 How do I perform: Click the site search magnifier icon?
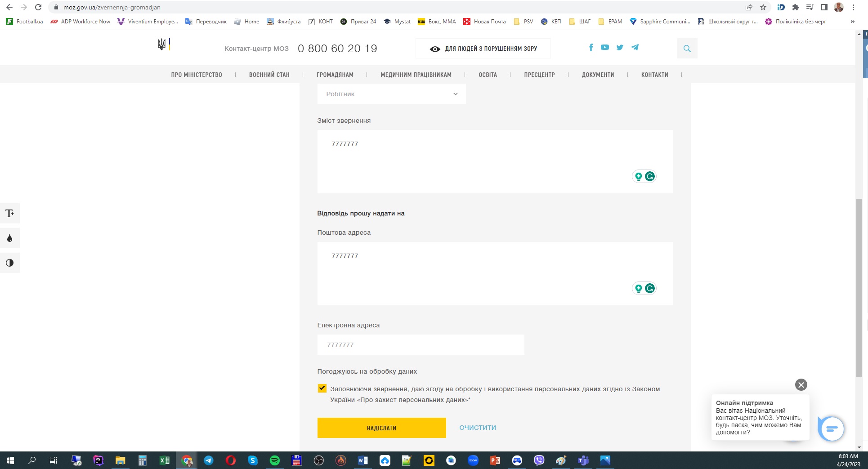pyautogui.click(x=687, y=49)
